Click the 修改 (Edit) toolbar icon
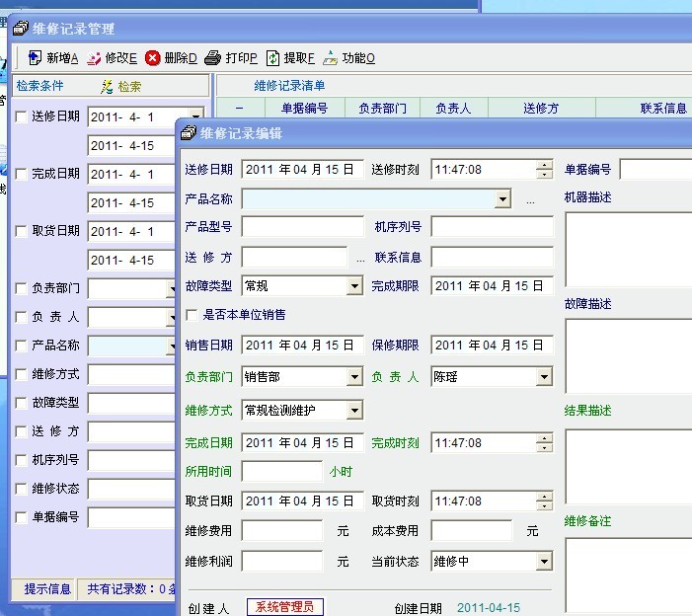 click(x=95, y=58)
